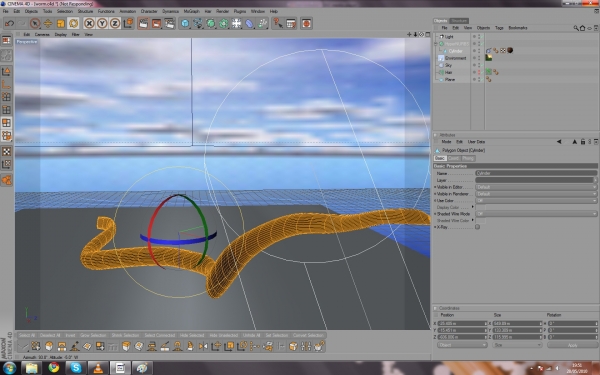The image size is (600, 375).
Task: Open the Plugins menu
Action: point(240,11)
